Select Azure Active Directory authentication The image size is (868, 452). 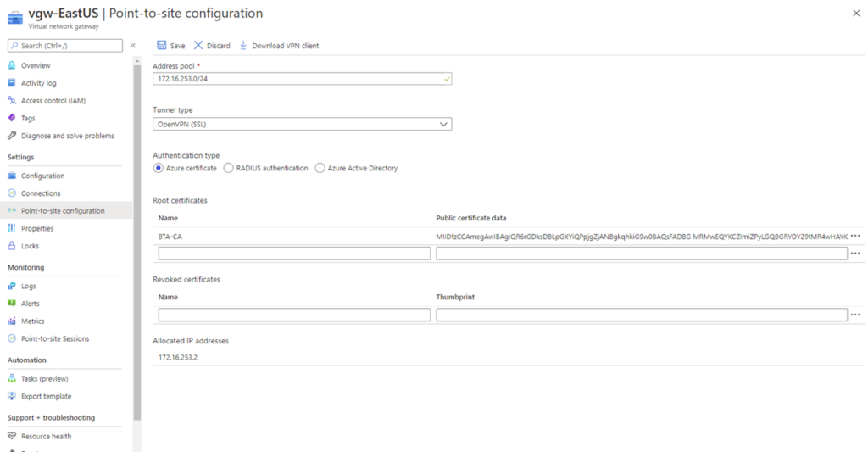(x=320, y=168)
